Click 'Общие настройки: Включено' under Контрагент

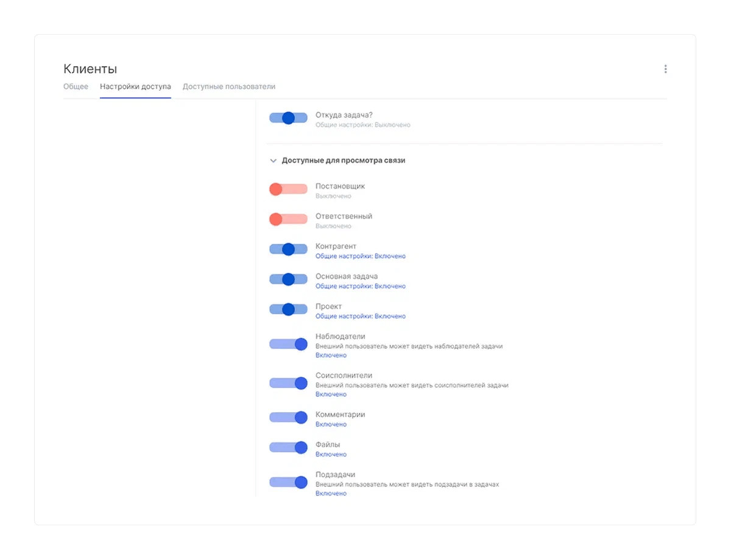pos(360,256)
